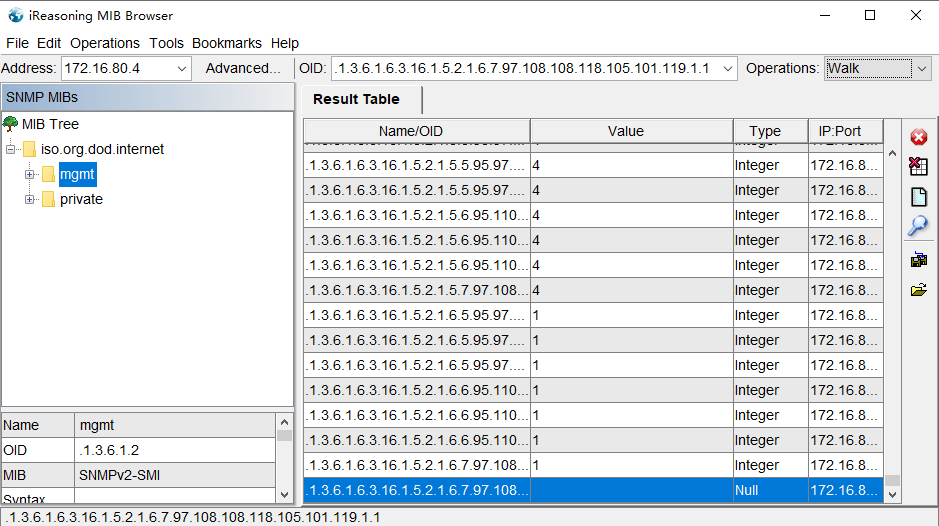Screen dimensions: 939x526
Task: Expand the mgmt tree node
Action: click(x=29, y=174)
